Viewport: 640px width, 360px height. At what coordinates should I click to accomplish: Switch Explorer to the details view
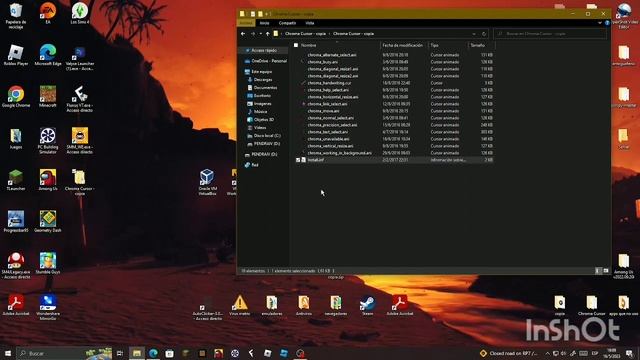coord(598,271)
